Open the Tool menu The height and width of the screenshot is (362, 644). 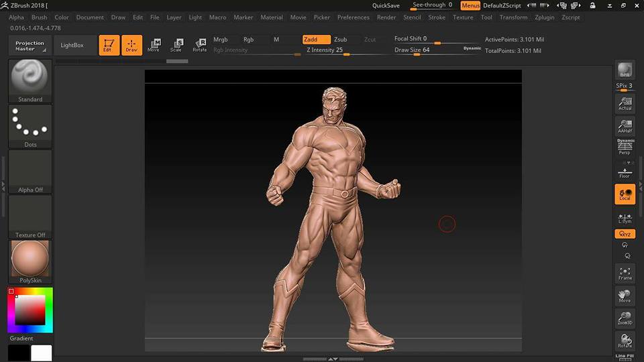(x=486, y=17)
